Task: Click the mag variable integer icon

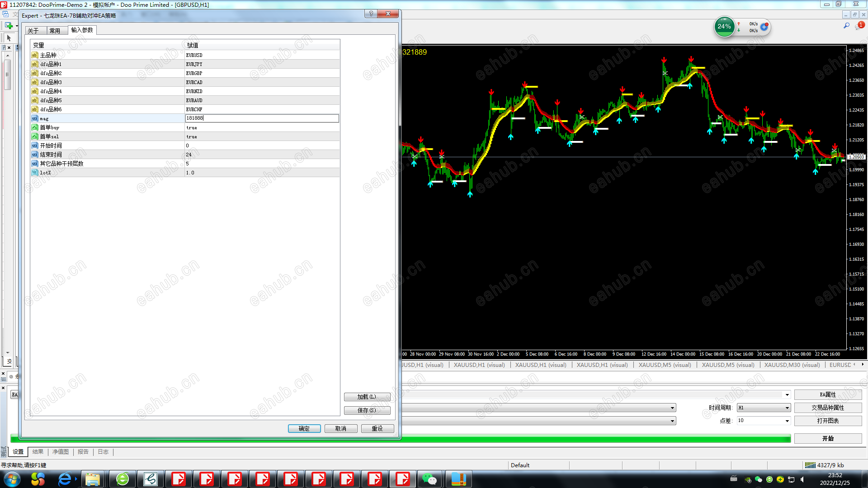Action: click(34, 118)
